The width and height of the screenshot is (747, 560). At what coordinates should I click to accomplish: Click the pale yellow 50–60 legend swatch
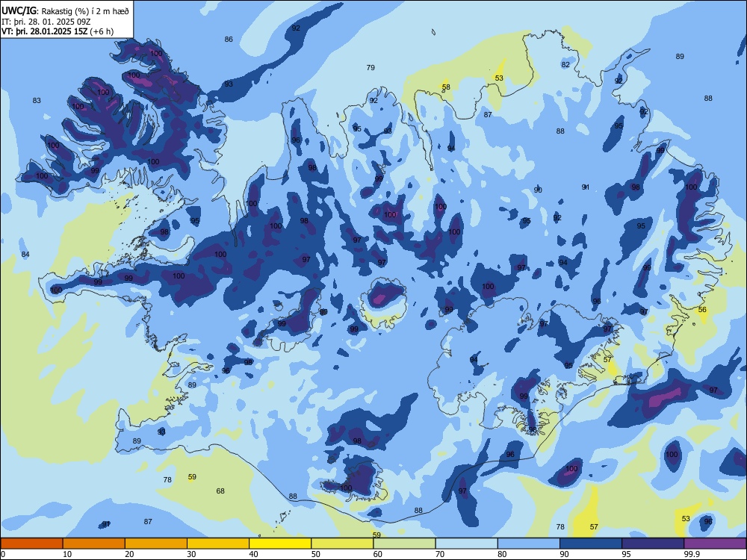(342, 544)
